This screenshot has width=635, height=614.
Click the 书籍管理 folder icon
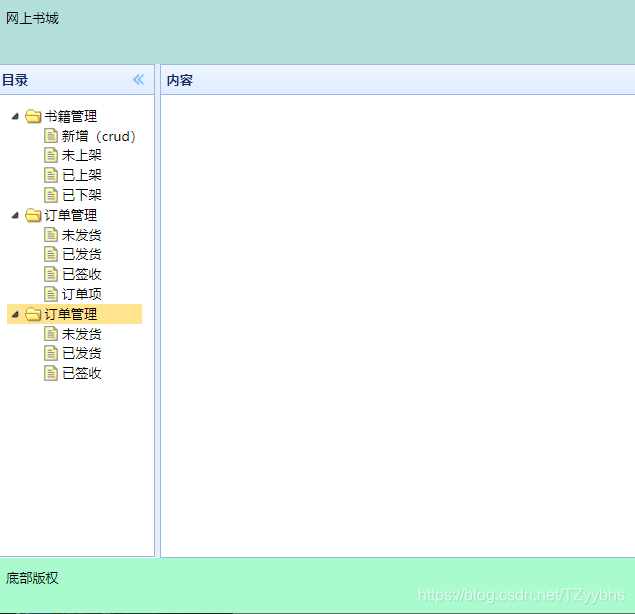(33, 116)
